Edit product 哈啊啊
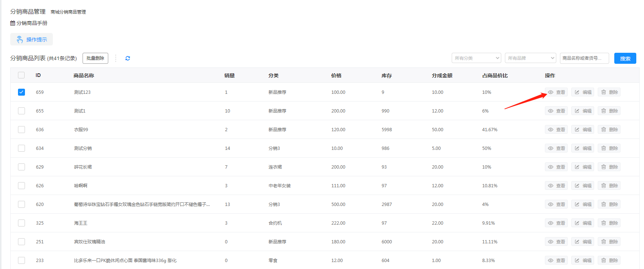Image resolution: width=644 pixels, height=269 pixels. 583,185
